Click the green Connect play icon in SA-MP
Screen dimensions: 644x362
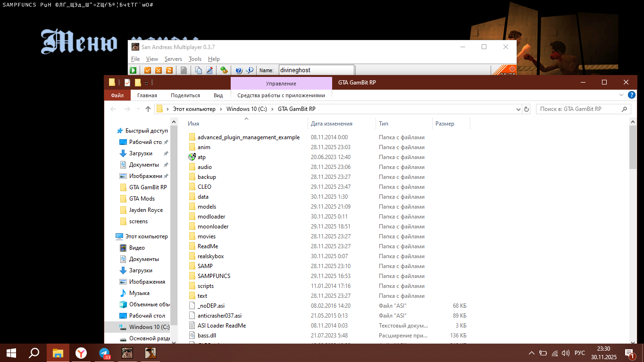tap(133, 70)
